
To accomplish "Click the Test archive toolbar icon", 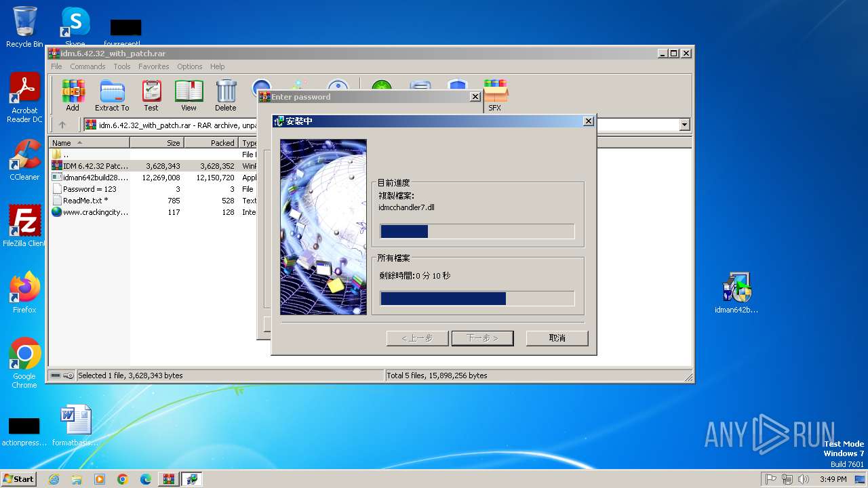I will point(151,96).
